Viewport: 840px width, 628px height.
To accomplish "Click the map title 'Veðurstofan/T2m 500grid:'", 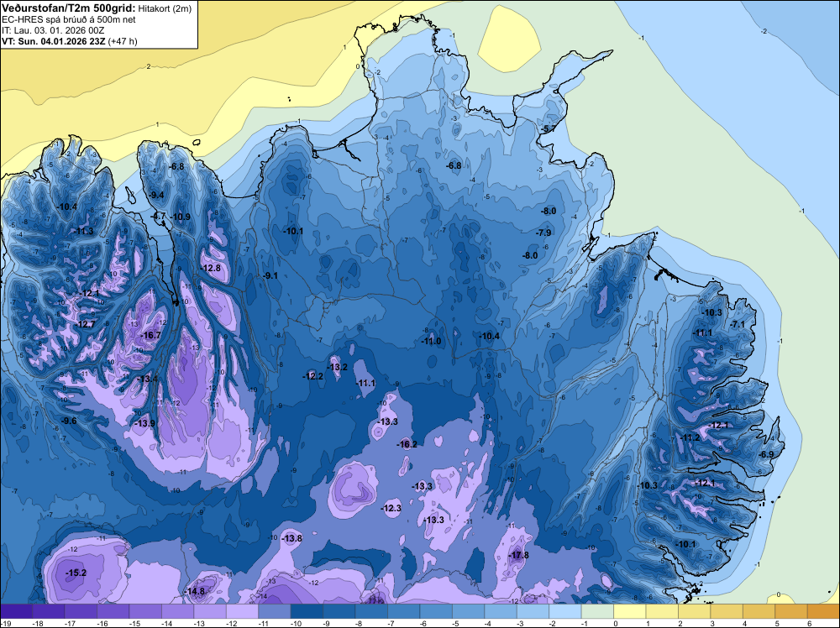I will click(69, 8).
